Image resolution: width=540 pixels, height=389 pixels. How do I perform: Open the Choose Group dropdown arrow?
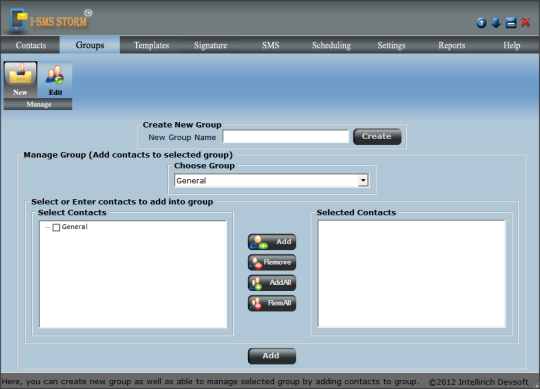pos(363,180)
